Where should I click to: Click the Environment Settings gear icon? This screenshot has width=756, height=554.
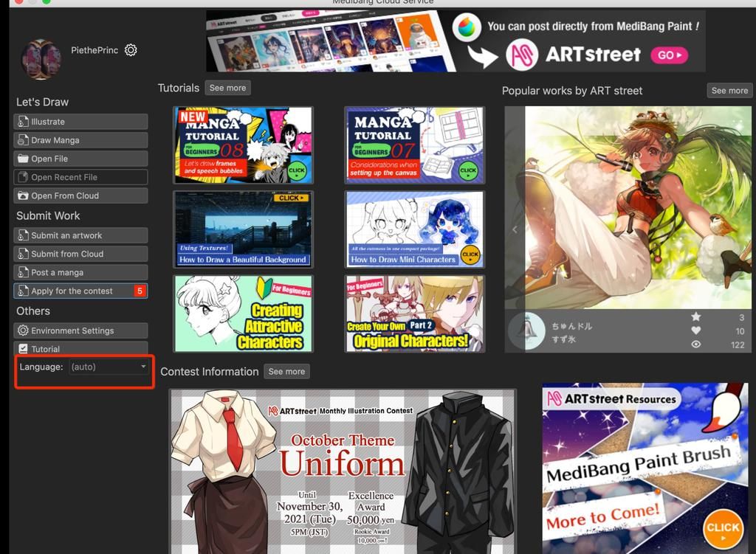(23, 330)
